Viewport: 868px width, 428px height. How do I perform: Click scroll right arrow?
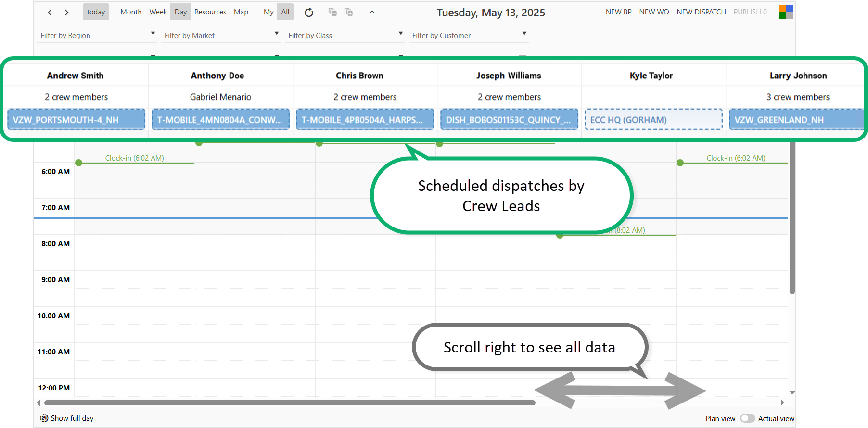pos(782,403)
